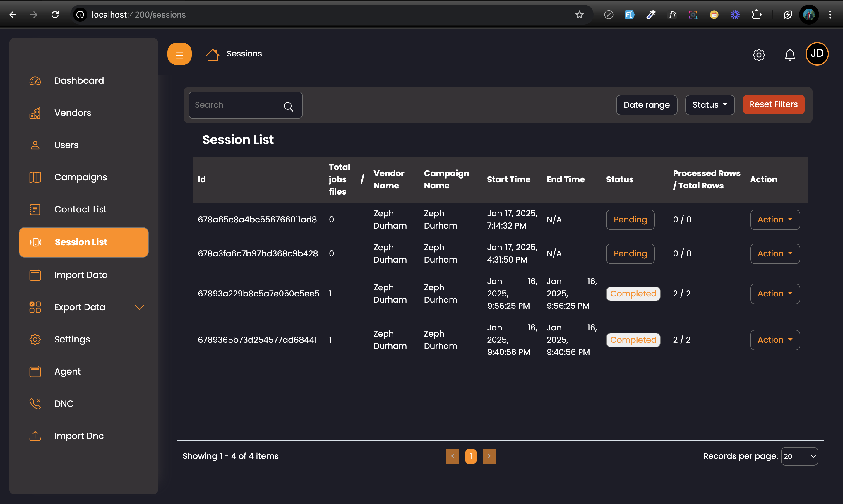Click the Import Data icon
The width and height of the screenshot is (843, 504).
[35, 275]
